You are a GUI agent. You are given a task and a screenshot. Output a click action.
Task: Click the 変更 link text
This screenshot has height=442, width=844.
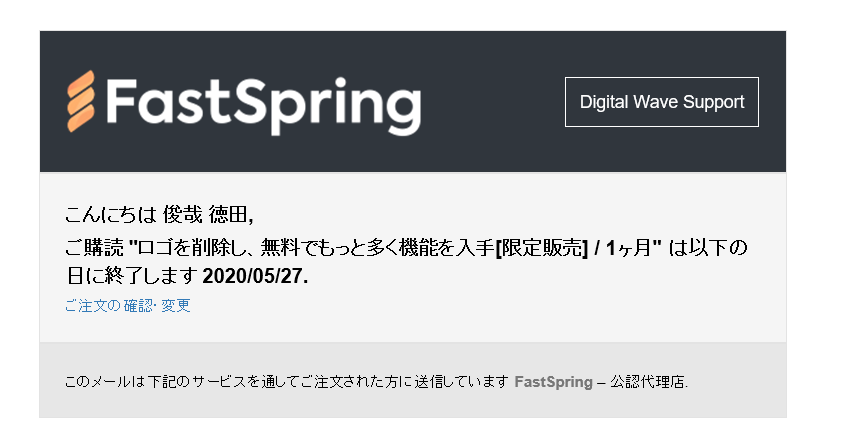(176, 306)
